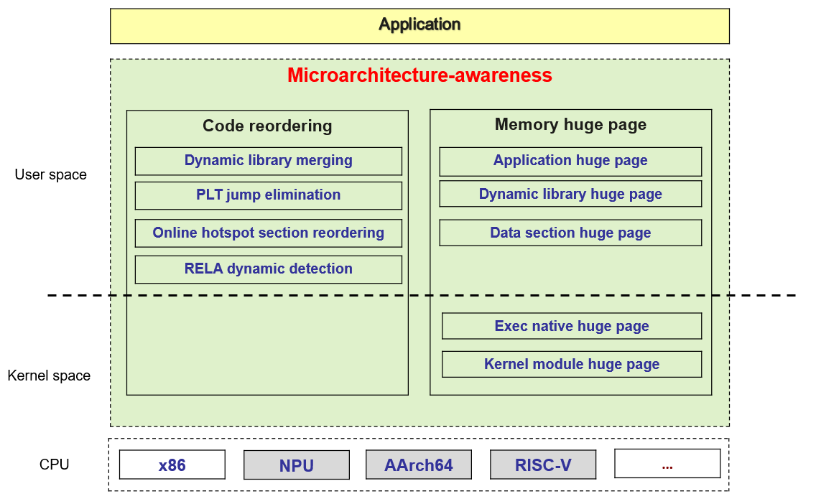Select the RELA dynamic detection box
Viewport: 816px width, 504px height.
(268, 269)
